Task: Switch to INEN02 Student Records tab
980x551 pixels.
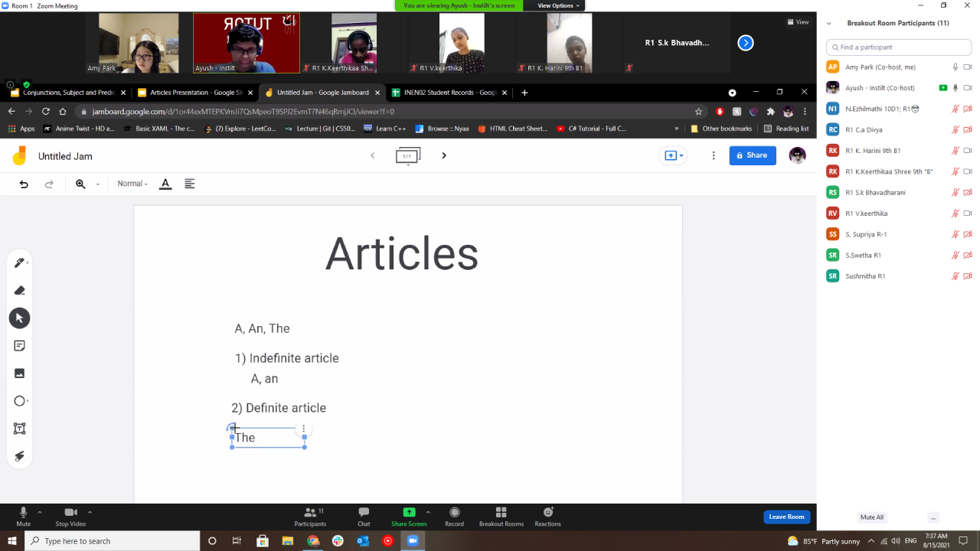Action: pos(448,93)
